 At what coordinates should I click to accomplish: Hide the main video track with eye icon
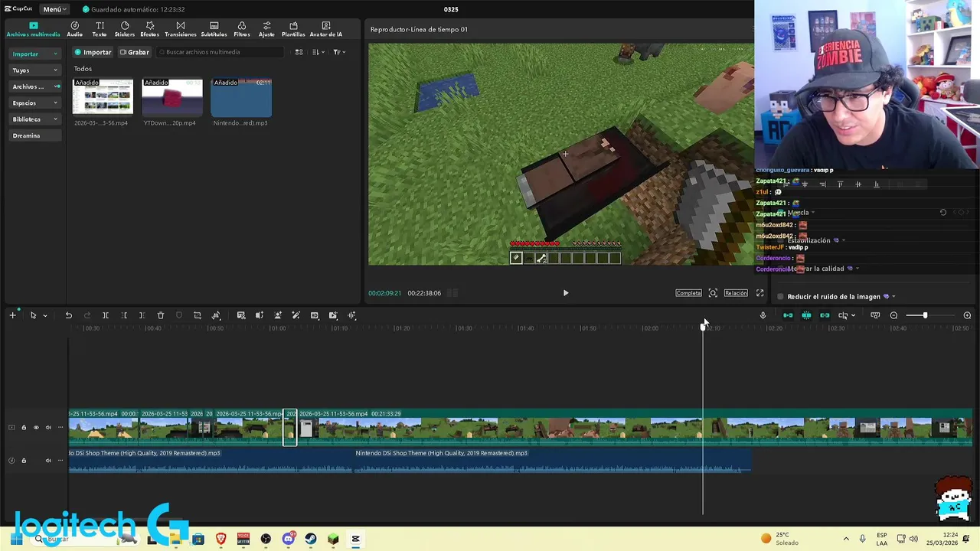[x=36, y=428]
